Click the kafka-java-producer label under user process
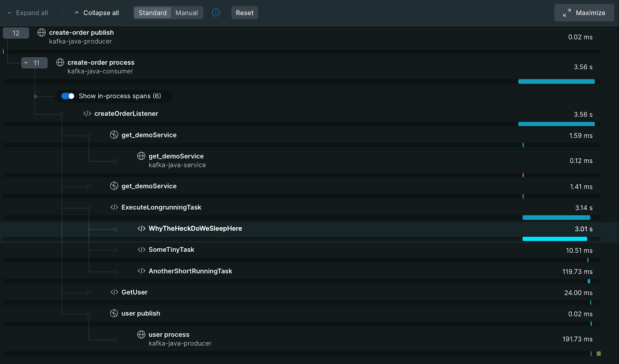Viewport: 619px width, 364px height. click(x=180, y=343)
